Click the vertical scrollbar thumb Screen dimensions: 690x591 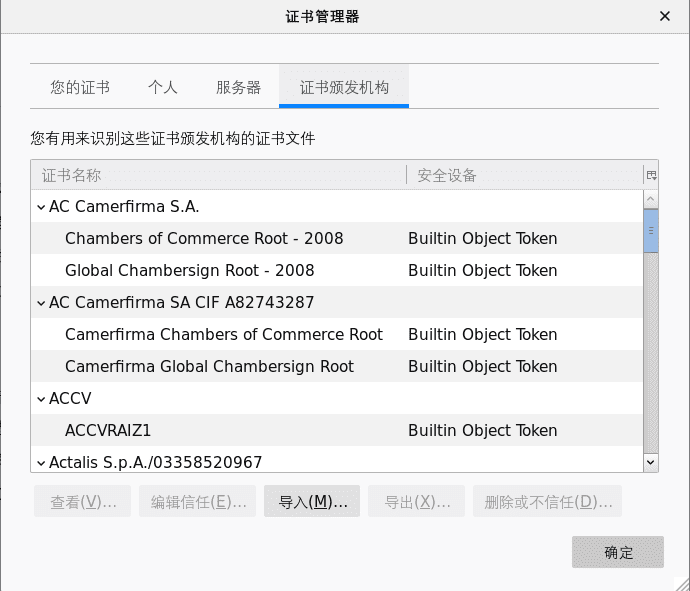(651, 231)
